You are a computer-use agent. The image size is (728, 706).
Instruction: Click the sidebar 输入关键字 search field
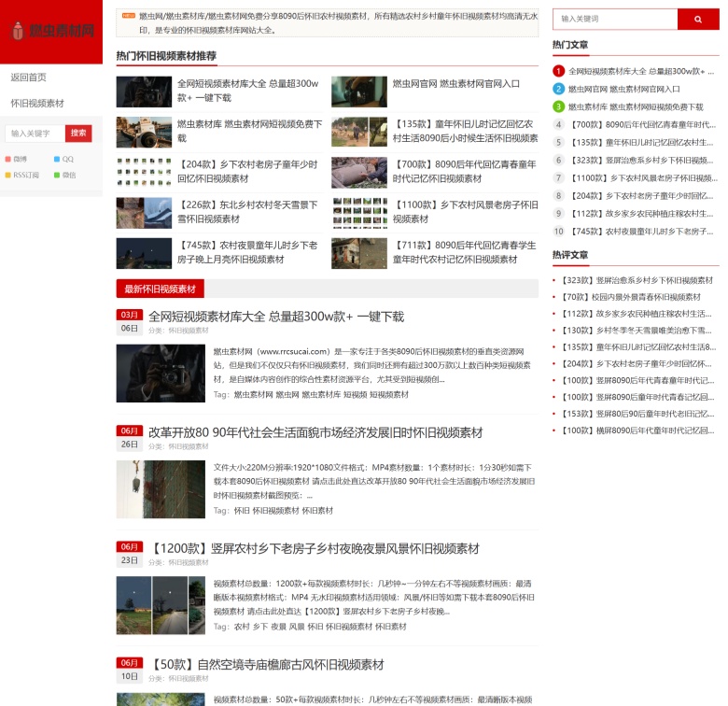point(35,134)
